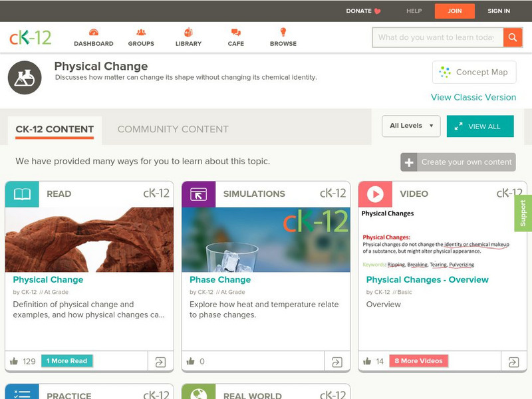Click the Join button
532x399 pixels.
[455, 11]
